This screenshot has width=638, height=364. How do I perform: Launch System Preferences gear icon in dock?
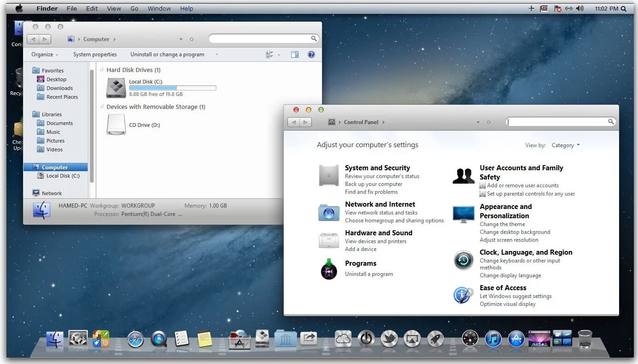pos(78,339)
